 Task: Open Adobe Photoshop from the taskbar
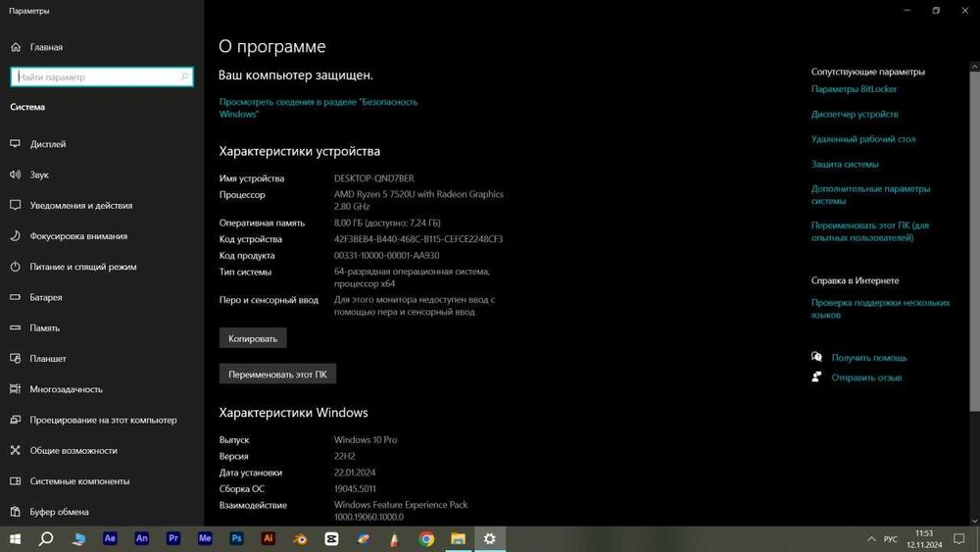tap(237, 538)
